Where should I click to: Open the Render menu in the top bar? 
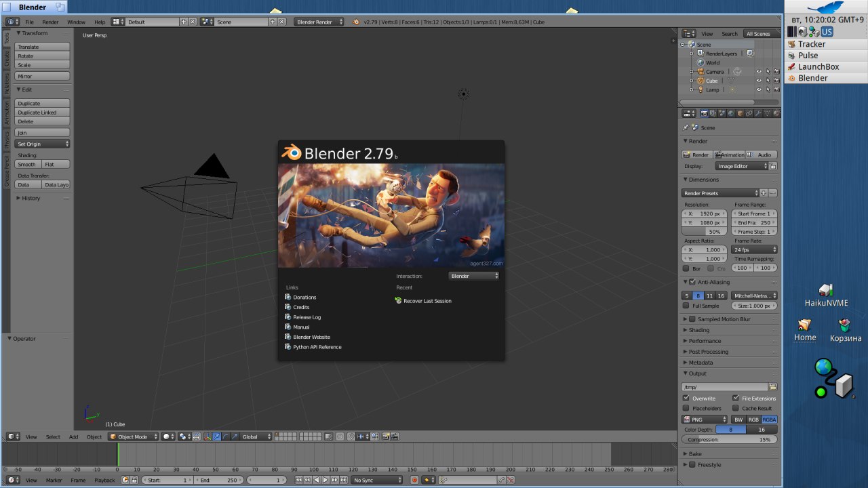pyautogui.click(x=50, y=22)
